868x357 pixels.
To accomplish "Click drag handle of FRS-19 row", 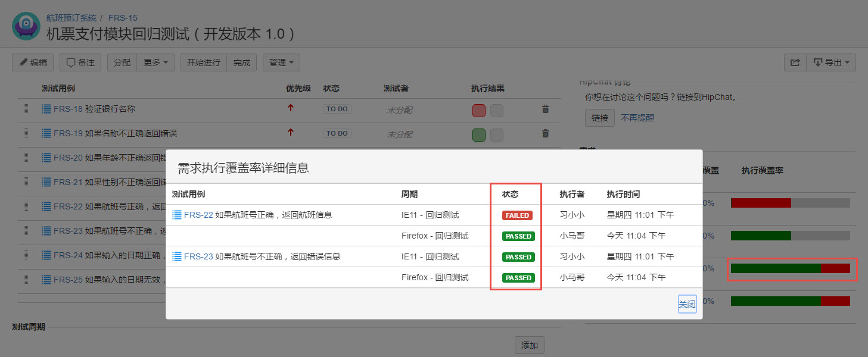I will click(26, 133).
